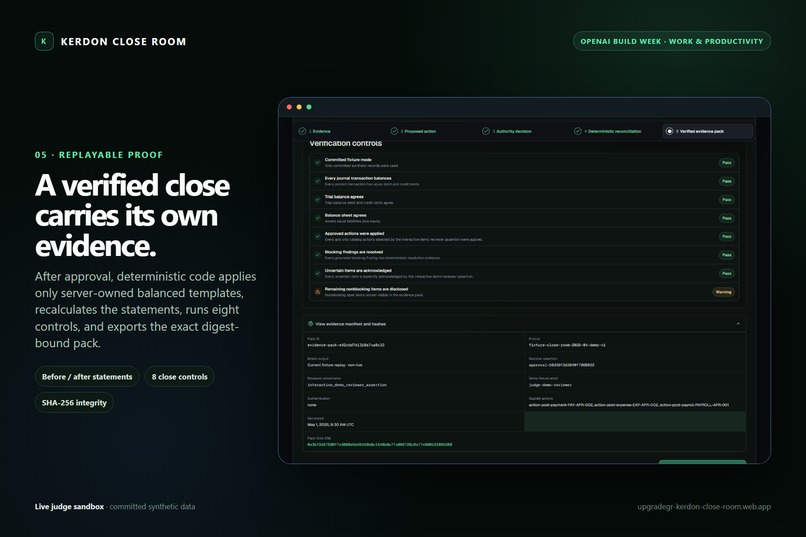Screen dimensions: 806x537
Task: Click the evidence manifest shield icon
Action: point(310,324)
